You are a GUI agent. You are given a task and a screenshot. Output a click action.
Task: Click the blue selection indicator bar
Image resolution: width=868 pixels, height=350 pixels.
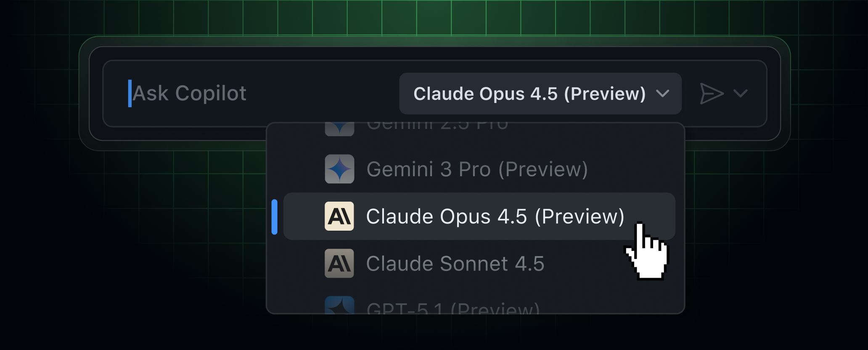click(275, 216)
